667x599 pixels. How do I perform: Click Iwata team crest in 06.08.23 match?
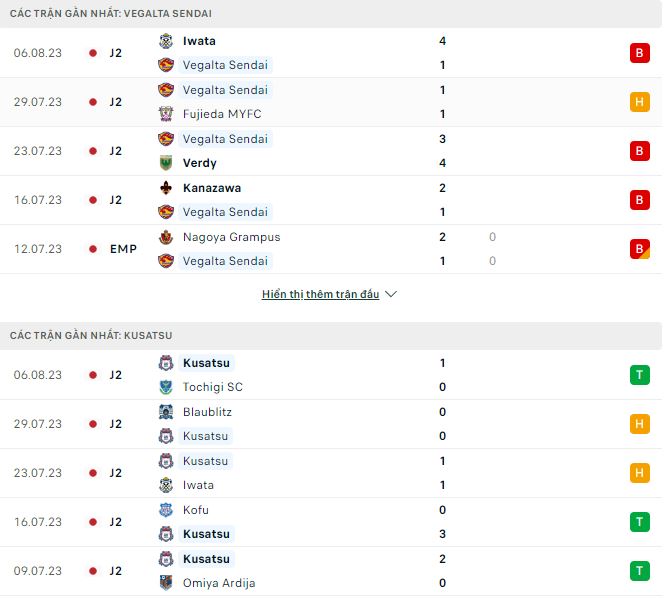tap(166, 41)
